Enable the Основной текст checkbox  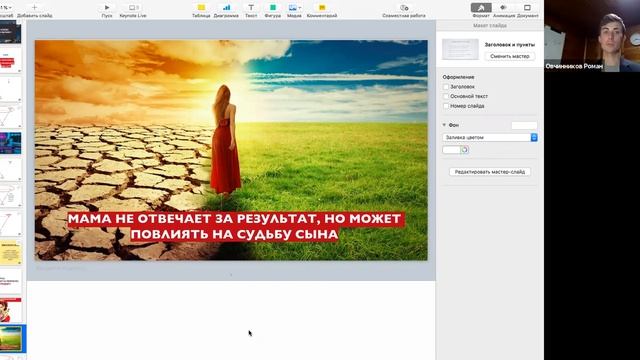tap(446, 96)
